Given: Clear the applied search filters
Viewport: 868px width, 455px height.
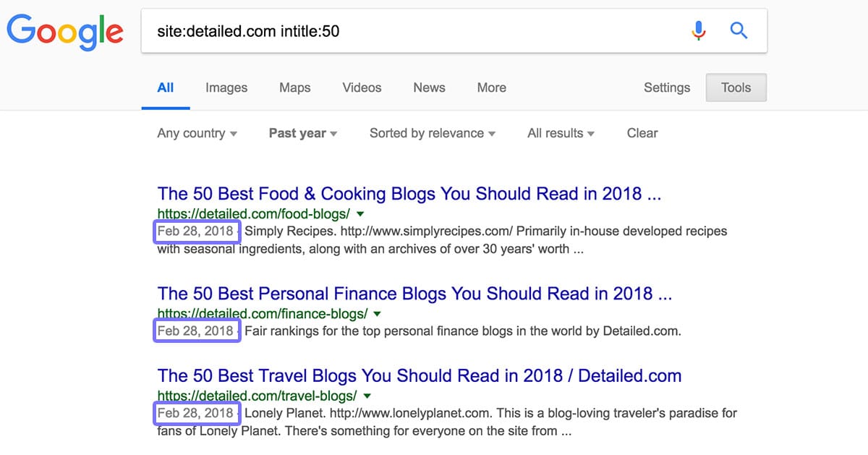Looking at the screenshot, I should [642, 133].
